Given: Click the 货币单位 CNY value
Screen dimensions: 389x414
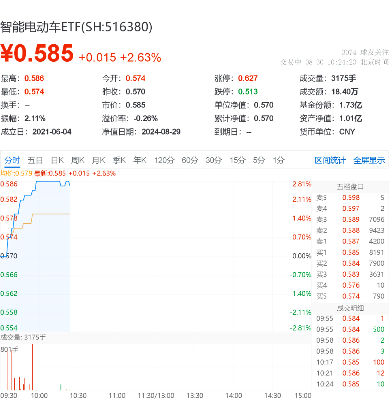Looking at the screenshot, I should click(x=347, y=132).
